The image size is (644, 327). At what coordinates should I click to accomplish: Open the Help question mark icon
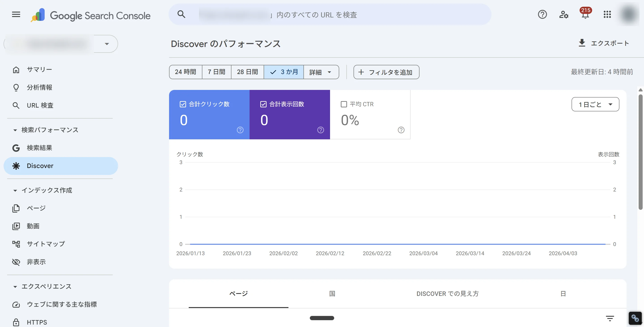click(x=542, y=15)
